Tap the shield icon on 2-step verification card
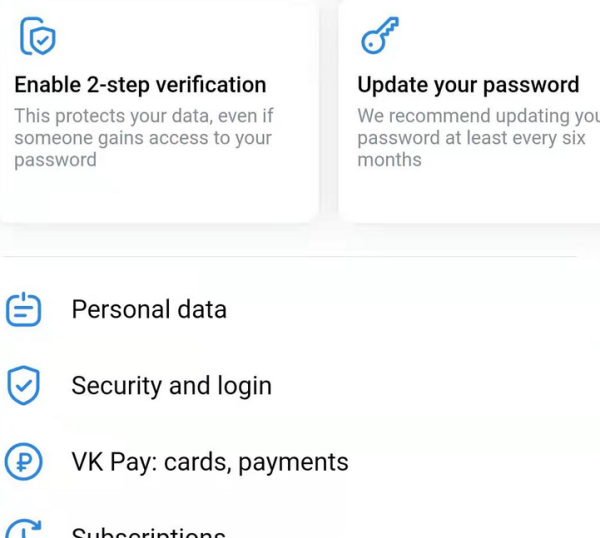 (x=38, y=36)
